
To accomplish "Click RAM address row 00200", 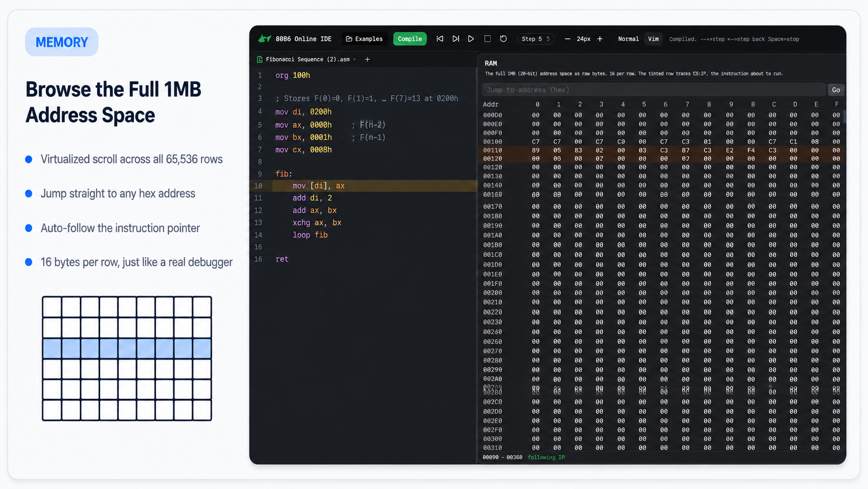I will 662,293.
